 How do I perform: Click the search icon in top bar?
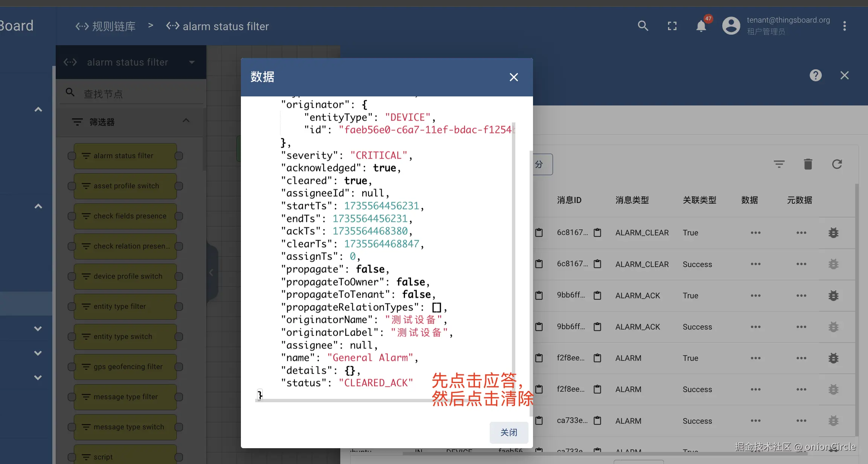tap(643, 26)
